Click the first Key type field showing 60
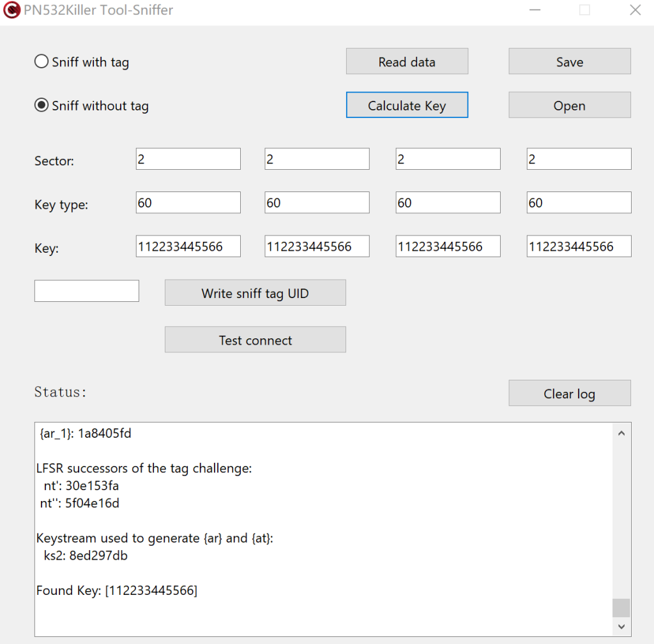The image size is (654, 644). [x=187, y=202]
